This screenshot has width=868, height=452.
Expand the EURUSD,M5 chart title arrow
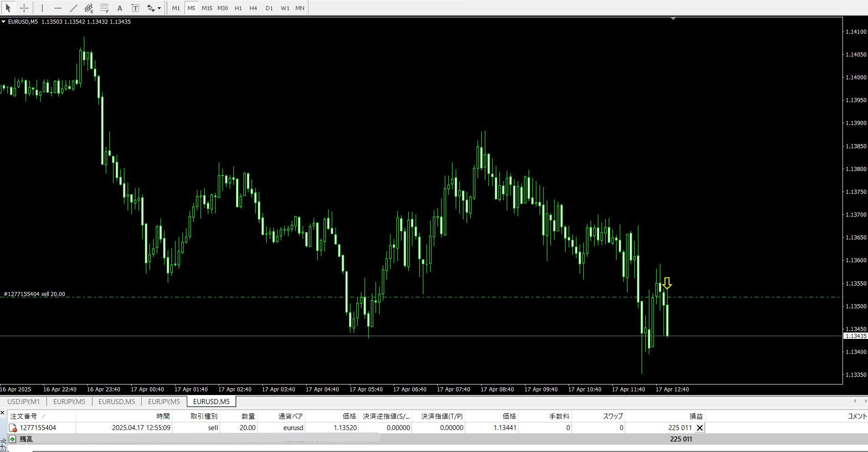pyautogui.click(x=4, y=21)
